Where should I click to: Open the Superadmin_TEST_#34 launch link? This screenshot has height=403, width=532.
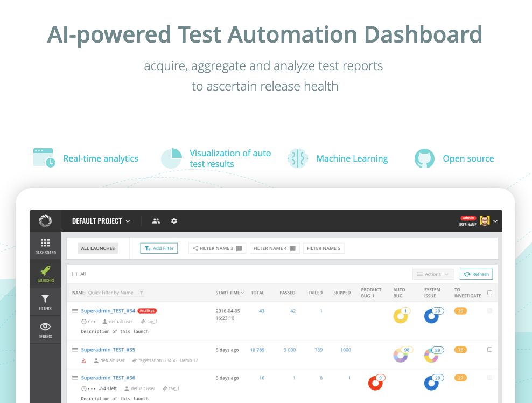coord(108,311)
